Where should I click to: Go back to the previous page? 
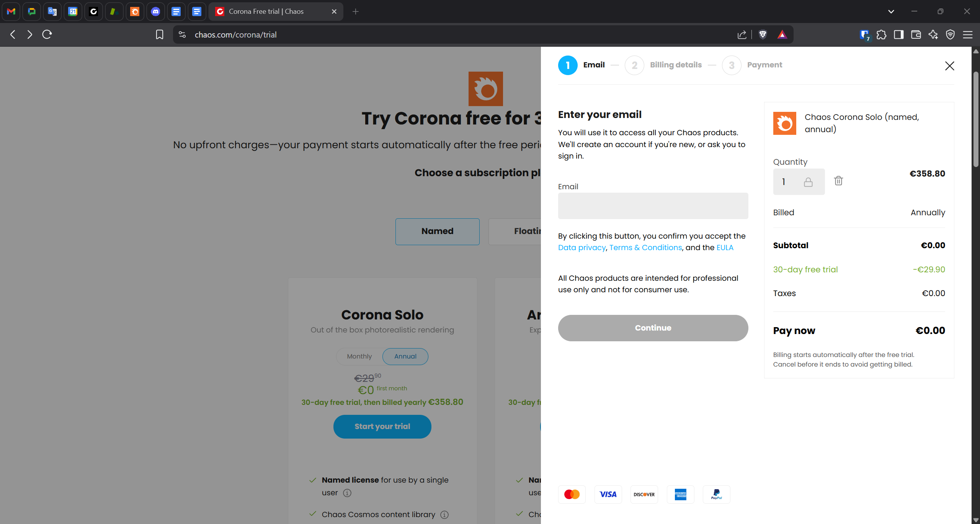coord(13,34)
